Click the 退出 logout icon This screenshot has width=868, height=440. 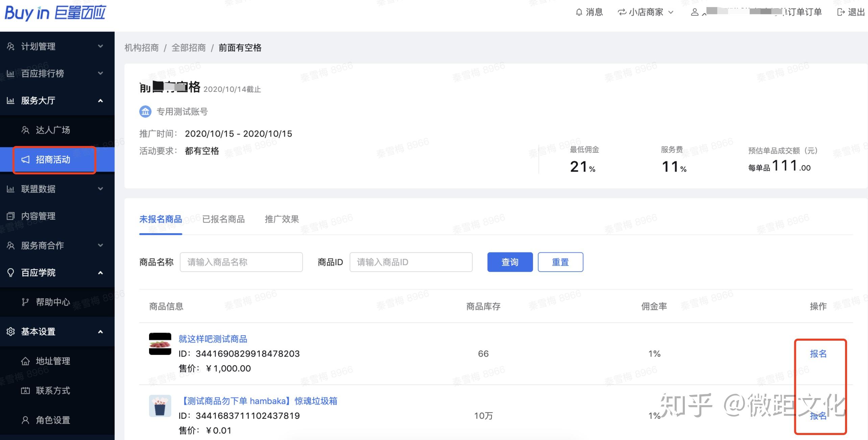click(x=841, y=13)
